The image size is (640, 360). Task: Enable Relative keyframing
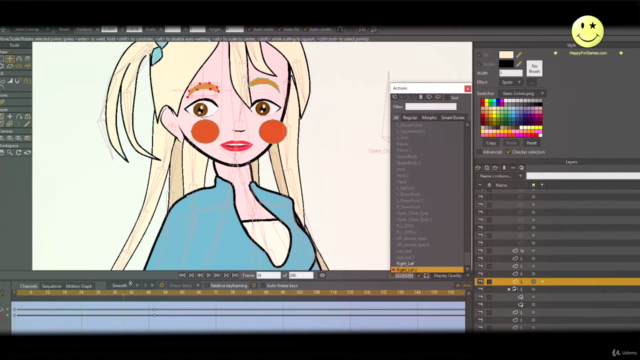(x=207, y=286)
